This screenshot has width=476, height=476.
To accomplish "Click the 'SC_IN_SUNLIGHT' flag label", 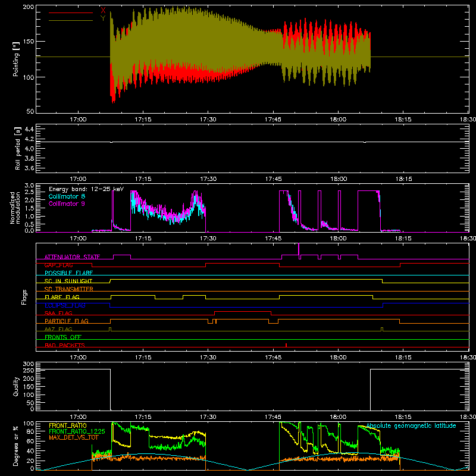I will (x=68, y=281).
